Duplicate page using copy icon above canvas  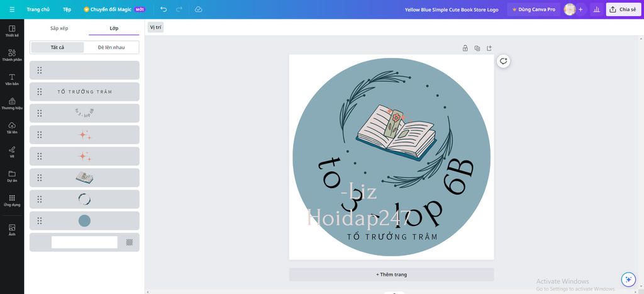pyautogui.click(x=477, y=48)
